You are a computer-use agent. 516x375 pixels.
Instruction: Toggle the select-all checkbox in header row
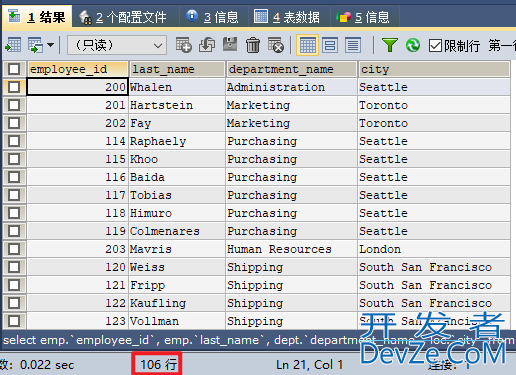[x=14, y=69]
